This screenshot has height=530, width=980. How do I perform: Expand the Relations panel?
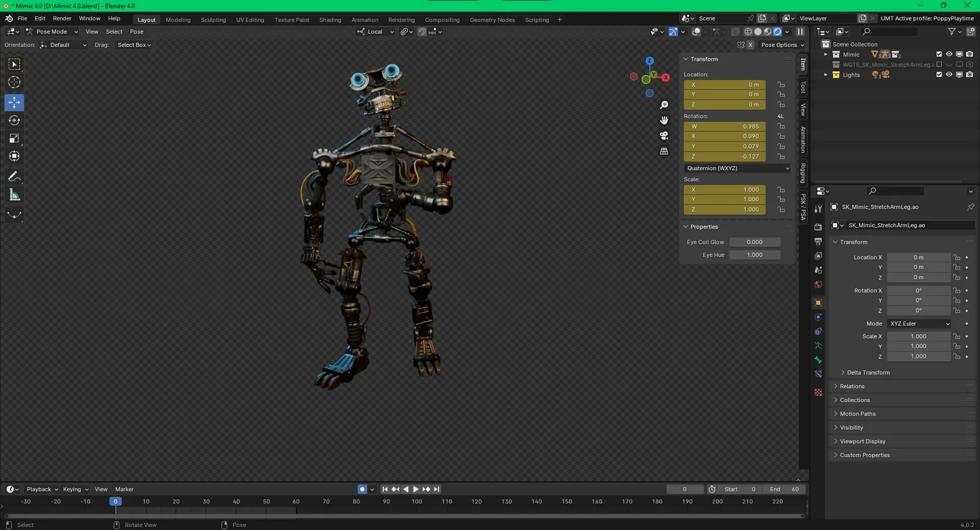point(852,386)
